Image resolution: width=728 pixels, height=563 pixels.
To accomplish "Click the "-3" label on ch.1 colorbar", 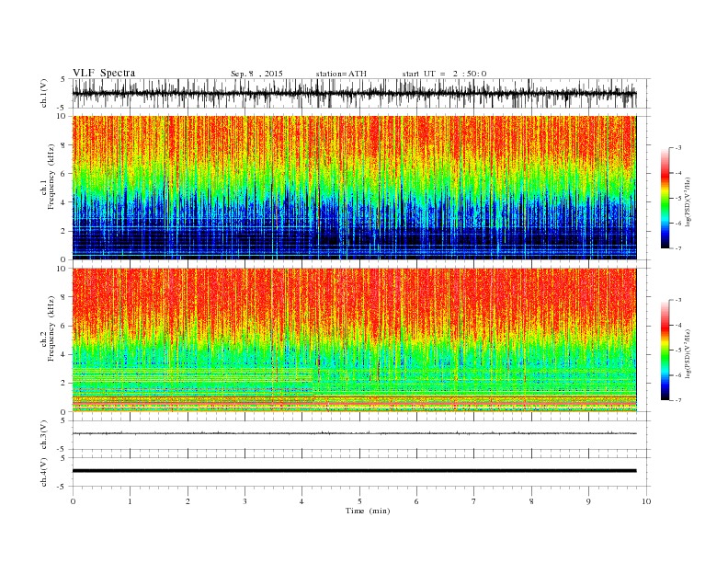I will pos(678,148).
